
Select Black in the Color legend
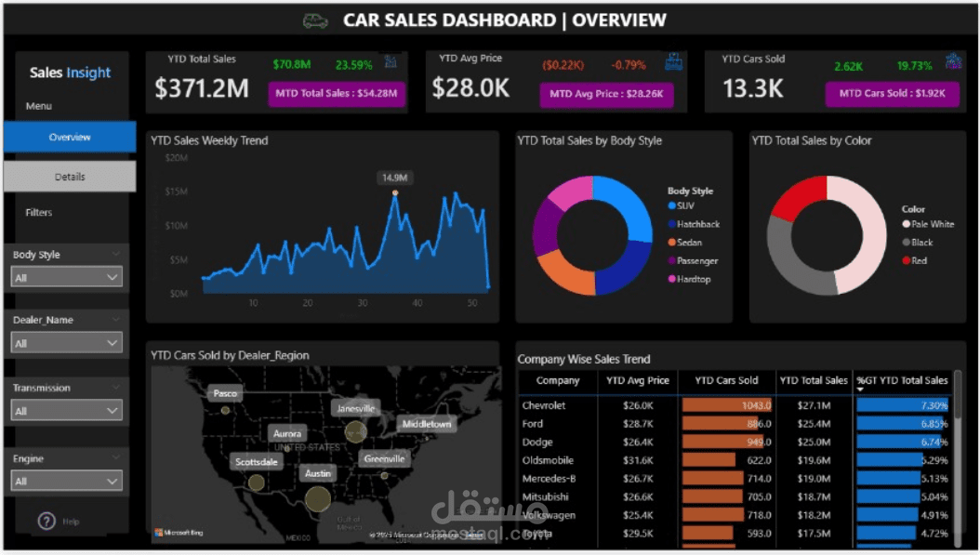[918, 242]
